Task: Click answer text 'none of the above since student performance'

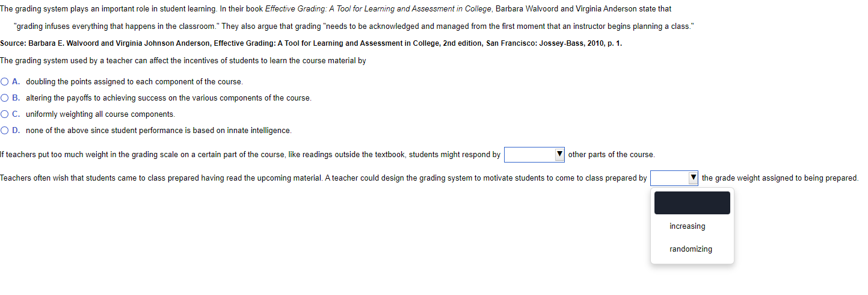Action: click(x=159, y=130)
